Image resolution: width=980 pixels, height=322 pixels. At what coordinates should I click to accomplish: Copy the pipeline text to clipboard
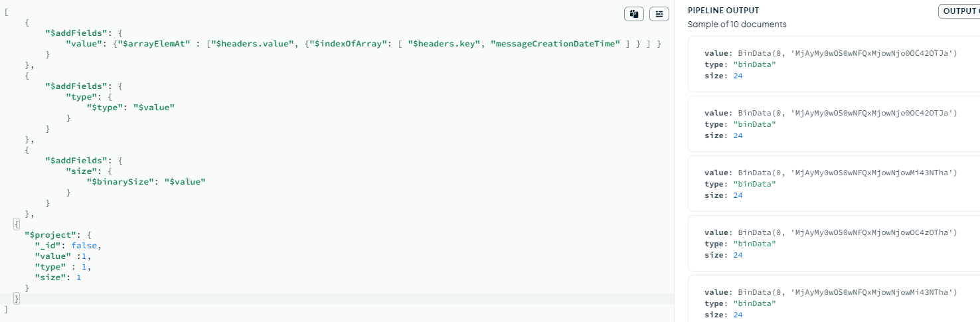(634, 14)
